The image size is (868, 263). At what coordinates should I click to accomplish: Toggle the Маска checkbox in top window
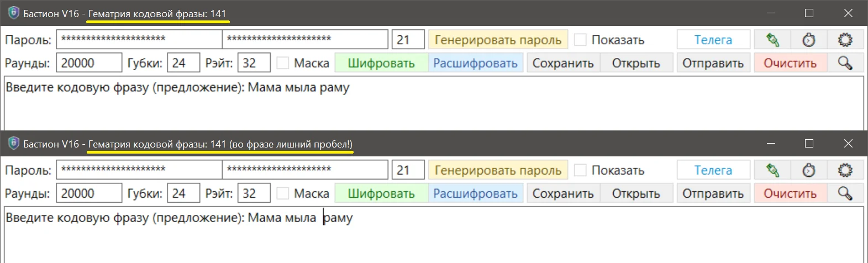(283, 63)
